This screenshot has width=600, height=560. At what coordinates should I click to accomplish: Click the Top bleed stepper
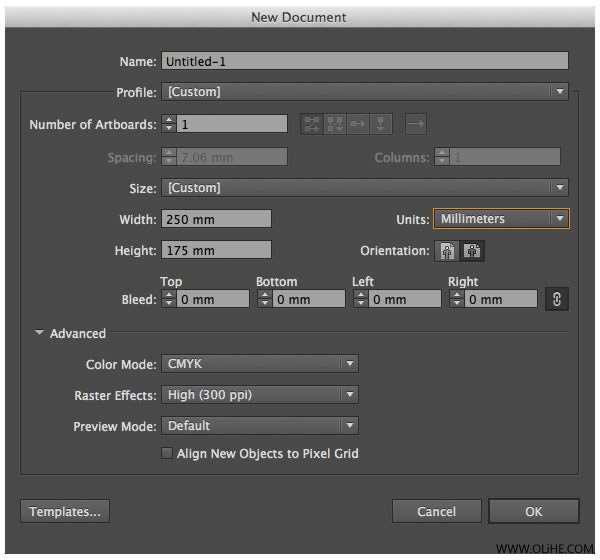pyautogui.click(x=169, y=299)
